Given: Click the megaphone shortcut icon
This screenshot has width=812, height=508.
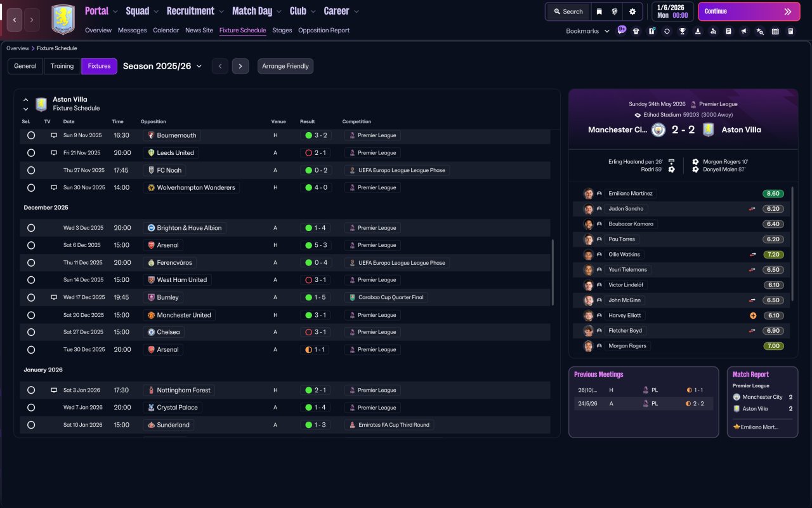Looking at the screenshot, I should coord(744,31).
